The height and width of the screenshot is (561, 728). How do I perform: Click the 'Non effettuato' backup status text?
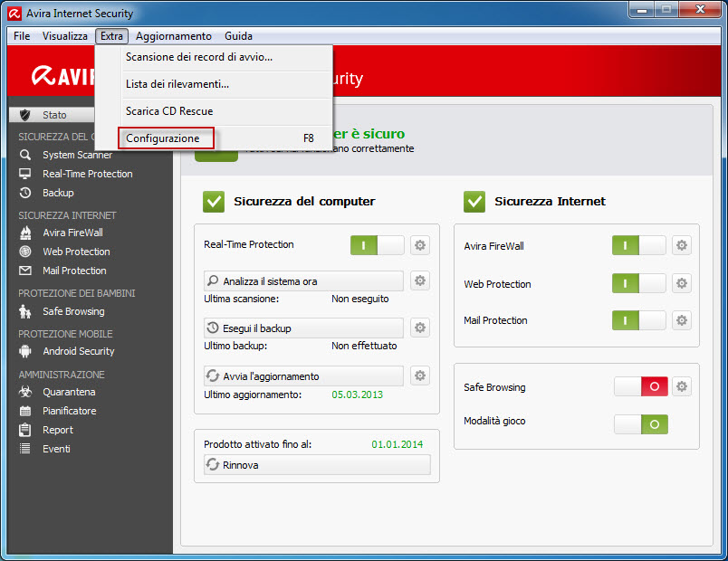pyautogui.click(x=365, y=346)
